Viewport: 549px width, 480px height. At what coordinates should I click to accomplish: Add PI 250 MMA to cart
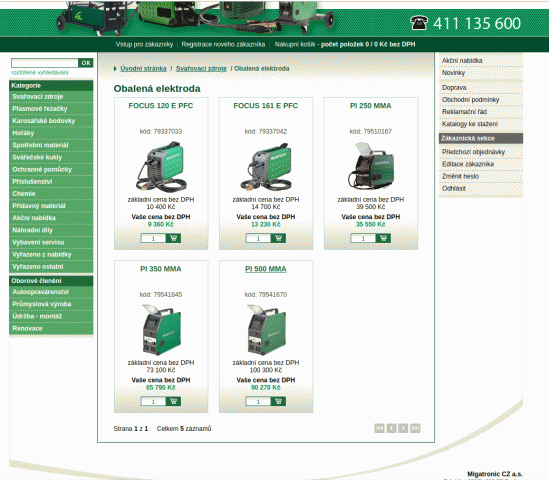click(383, 238)
